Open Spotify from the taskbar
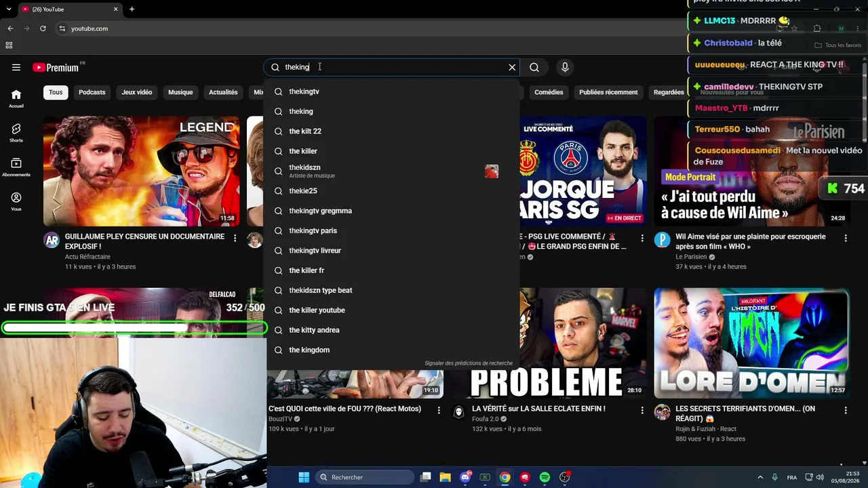The width and height of the screenshot is (868, 488). pos(545,477)
